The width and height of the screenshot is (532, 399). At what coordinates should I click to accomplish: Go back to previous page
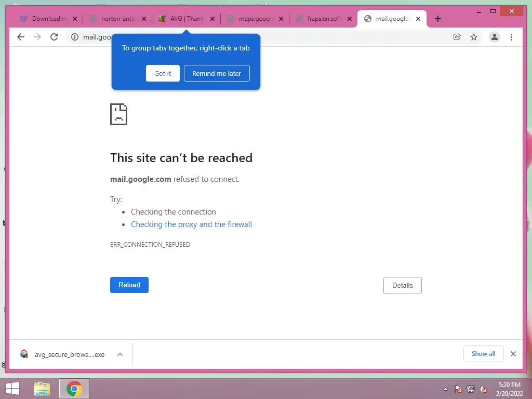point(21,37)
